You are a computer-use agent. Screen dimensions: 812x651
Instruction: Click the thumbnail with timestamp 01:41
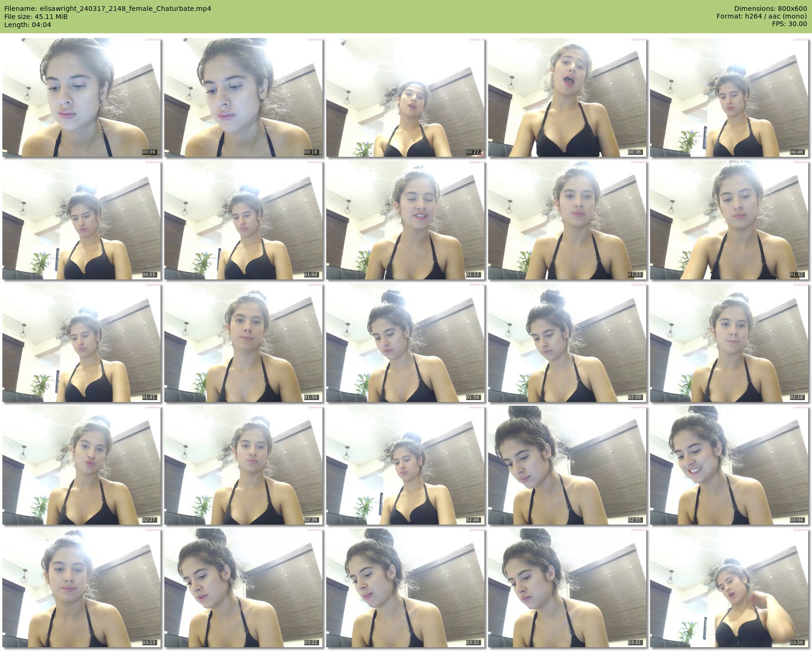[x=81, y=343]
